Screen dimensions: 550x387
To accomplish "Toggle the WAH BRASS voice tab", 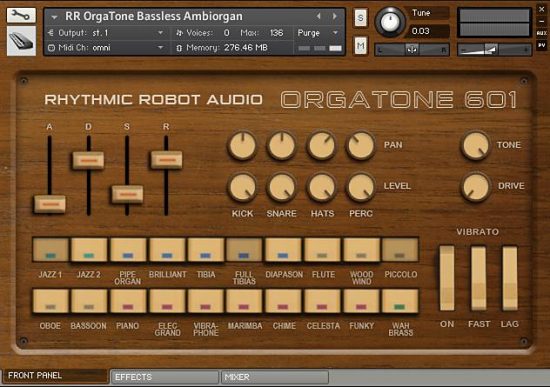I will pyautogui.click(x=400, y=301).
